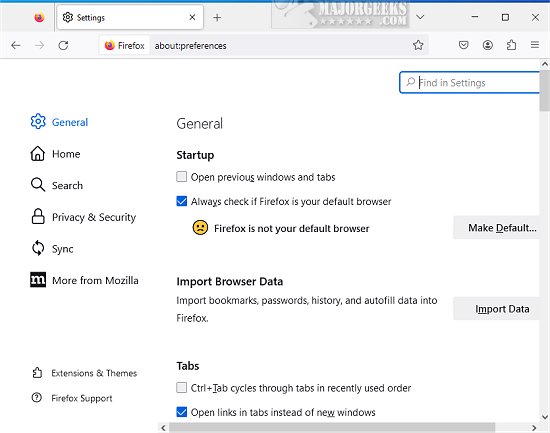Open More from Mozilla page
Viewport: 550px width, 433px height.
pos(85,280)
